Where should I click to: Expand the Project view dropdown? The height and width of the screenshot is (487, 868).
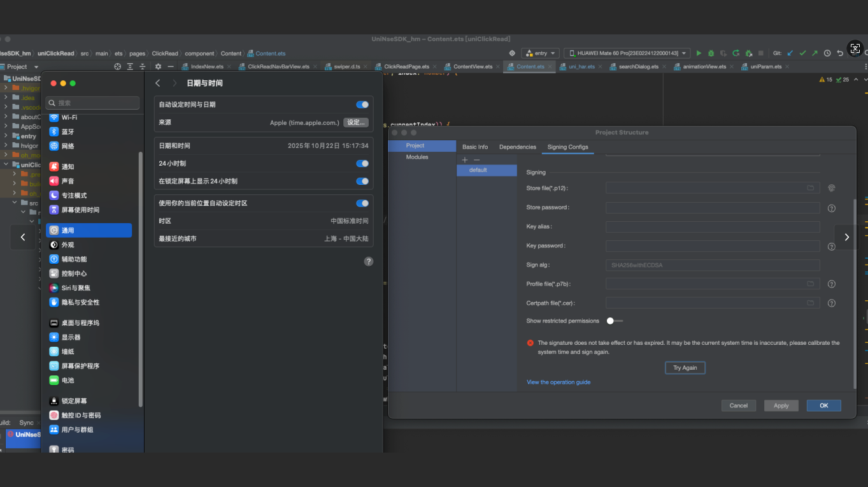[36, 67]
